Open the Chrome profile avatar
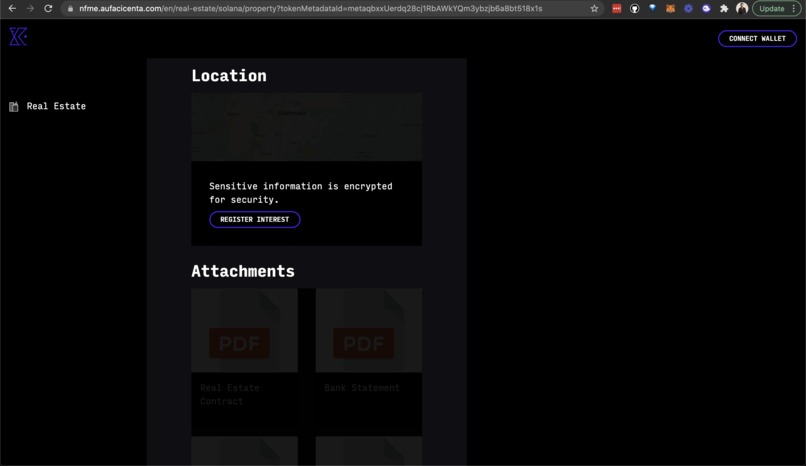 pos(742,8)
